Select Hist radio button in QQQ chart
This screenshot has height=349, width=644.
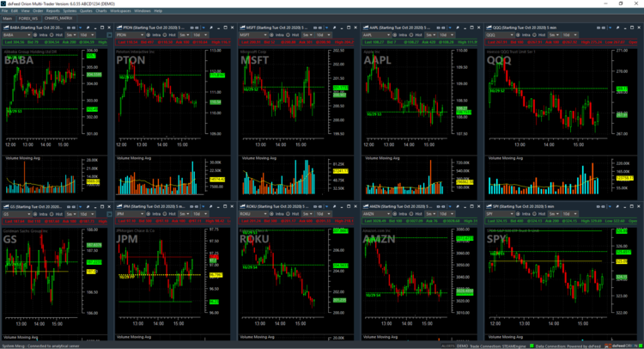(534, 35)
